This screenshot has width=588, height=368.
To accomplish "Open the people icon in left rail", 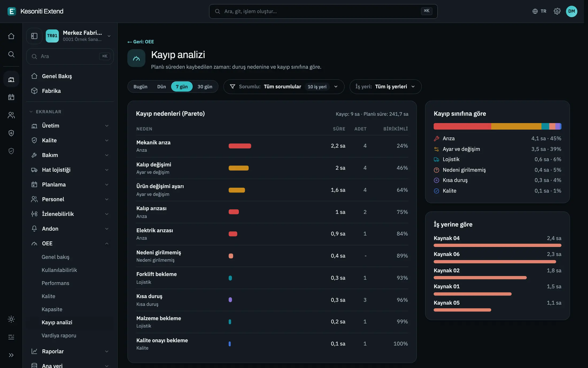I will coord(11,115).
